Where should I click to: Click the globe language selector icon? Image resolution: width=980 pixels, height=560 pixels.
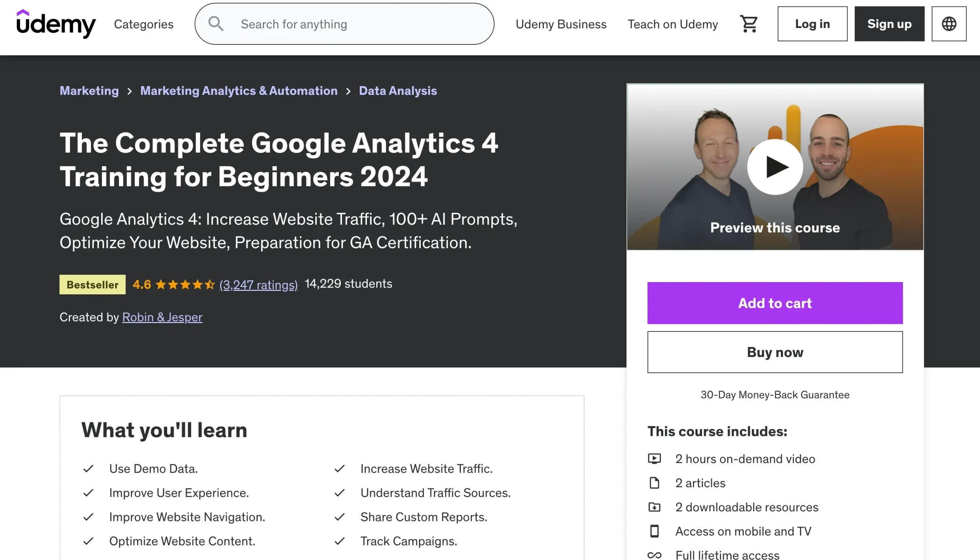tap(949, 24)
